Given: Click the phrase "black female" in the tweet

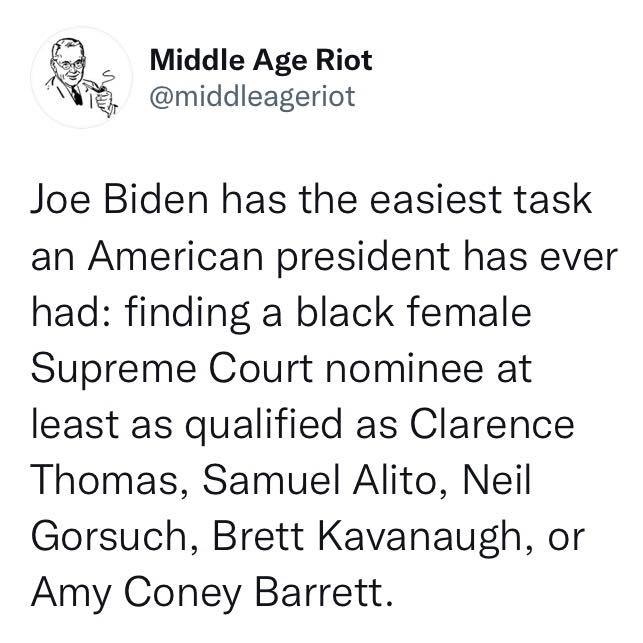Looking at the screenshot, I should click(414, 312).
